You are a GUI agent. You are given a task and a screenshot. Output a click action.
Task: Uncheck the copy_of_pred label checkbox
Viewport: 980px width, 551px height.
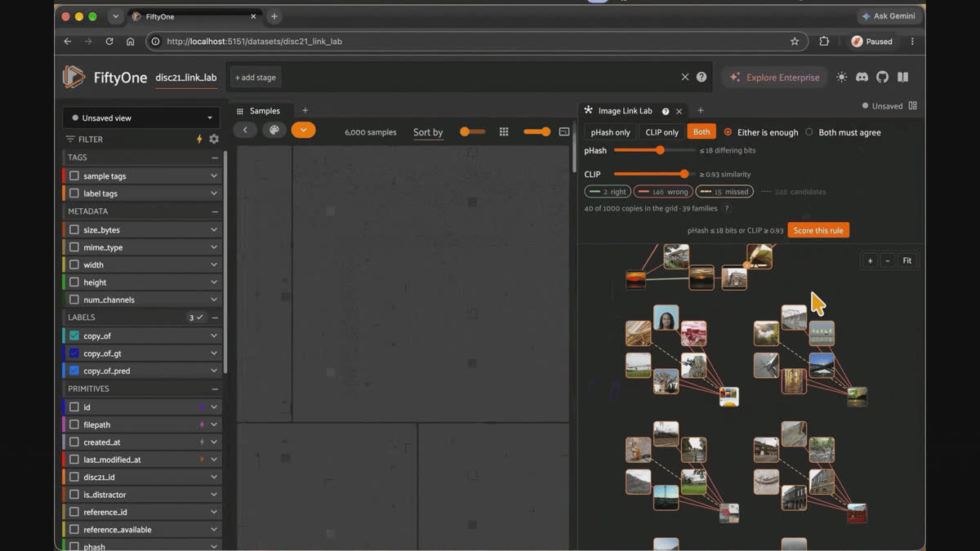[74, 371]
